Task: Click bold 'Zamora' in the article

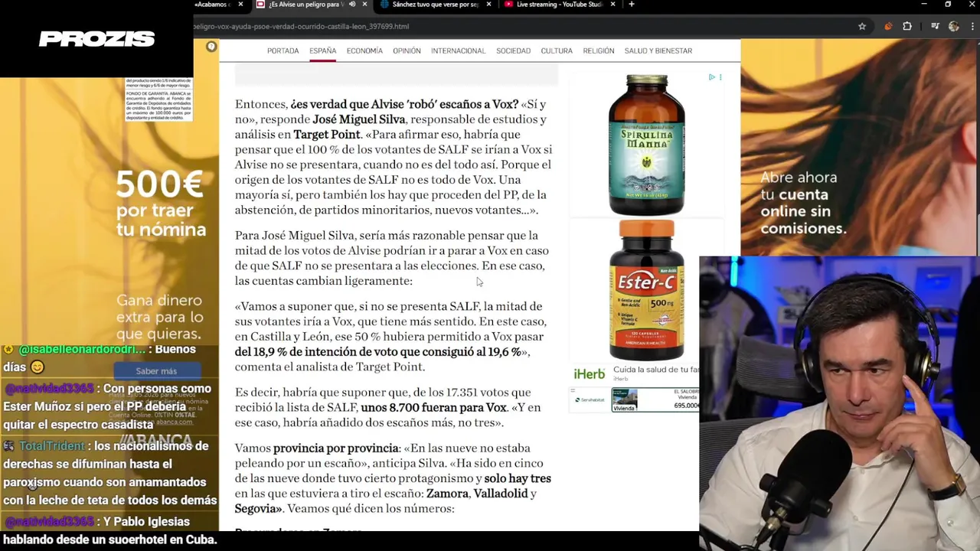Action: pos(447,494)
